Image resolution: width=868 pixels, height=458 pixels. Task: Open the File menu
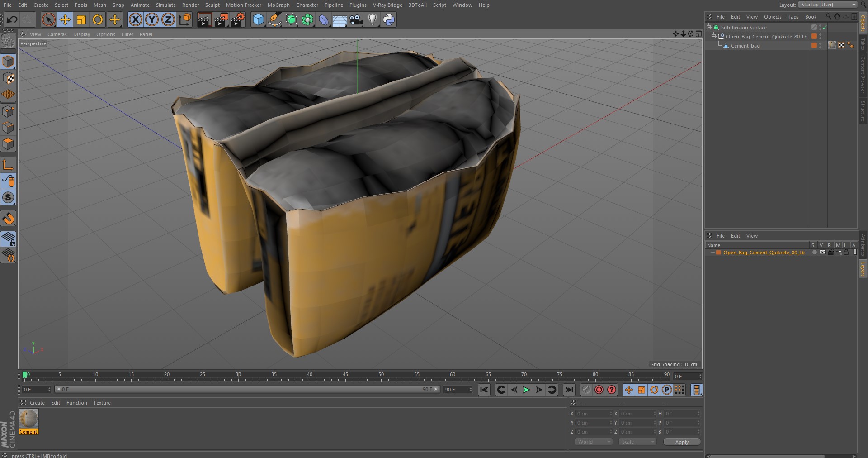pos(8,5)
